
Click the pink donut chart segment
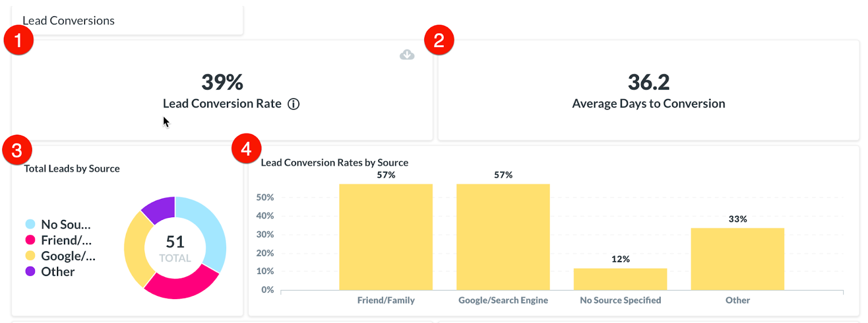[x=180, y=285]
